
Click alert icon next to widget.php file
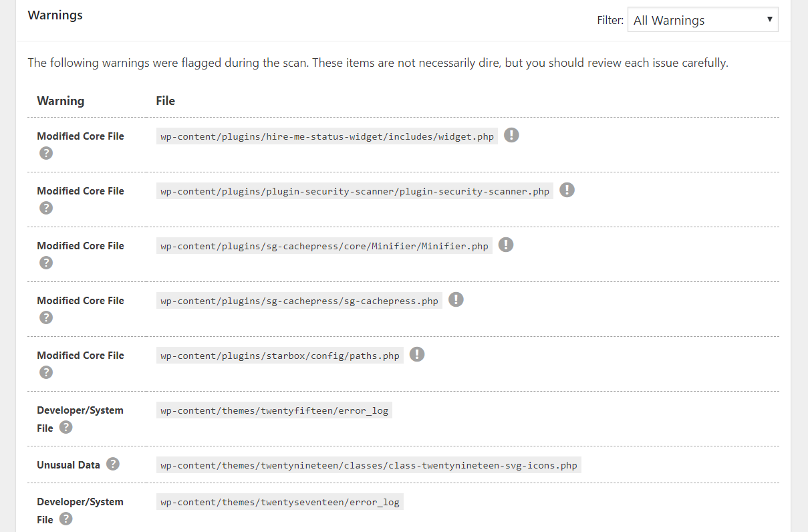pyautogui.click(x=511, y=136)
